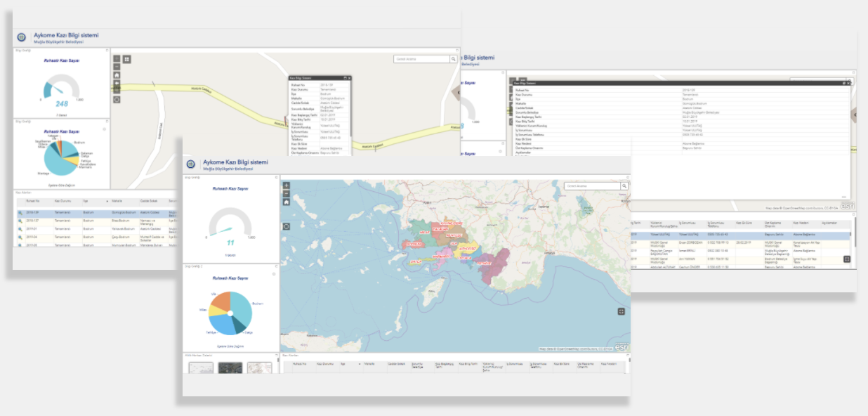Screen dimensions: 868x416
Task: Click blue Fethiye slice of front window pie chart
Action: (221, 325)
